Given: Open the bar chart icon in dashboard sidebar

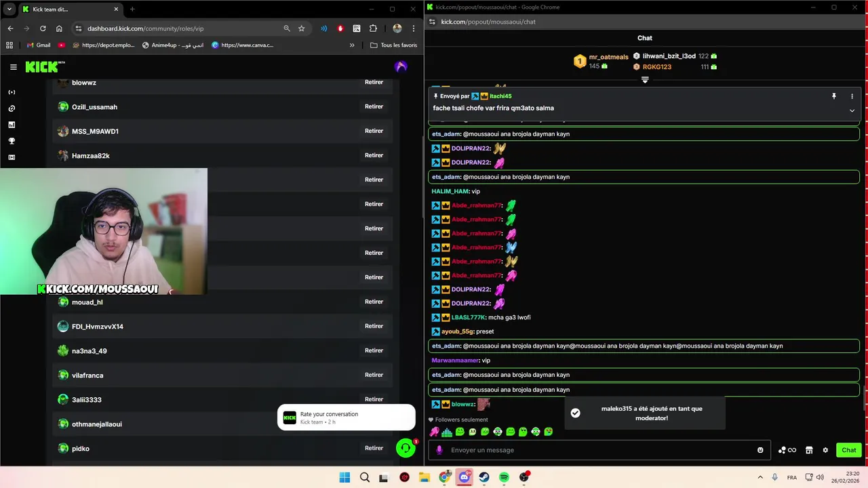Looking at the screenshot, I should click(x=12, y=125).
